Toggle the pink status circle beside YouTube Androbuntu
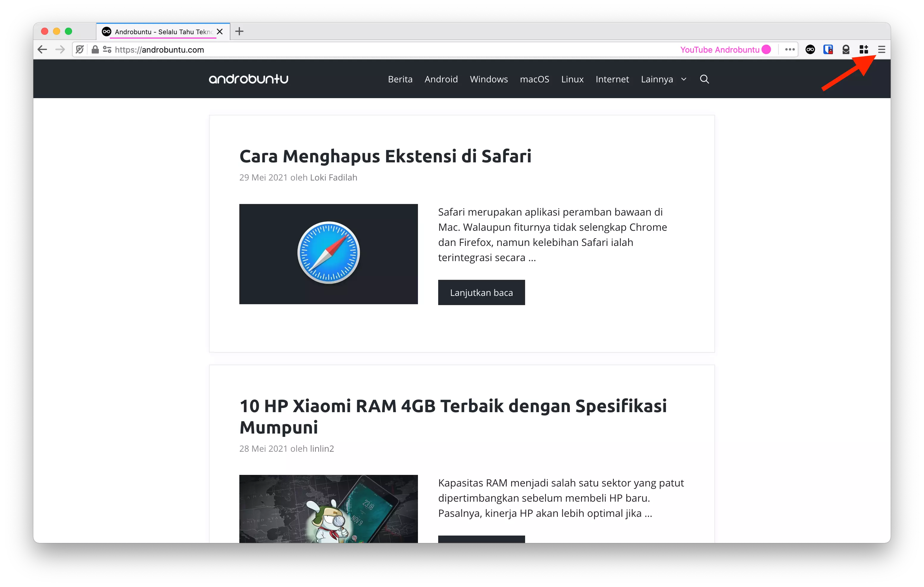Screen dimensions: 924x587 (x=766, y=49)
